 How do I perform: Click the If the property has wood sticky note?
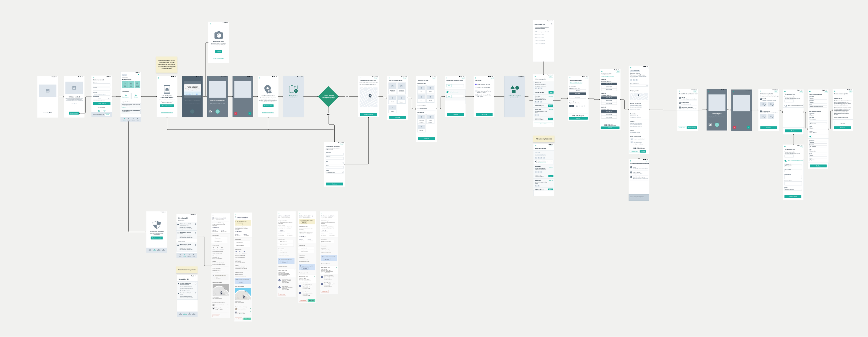point(544,139)
